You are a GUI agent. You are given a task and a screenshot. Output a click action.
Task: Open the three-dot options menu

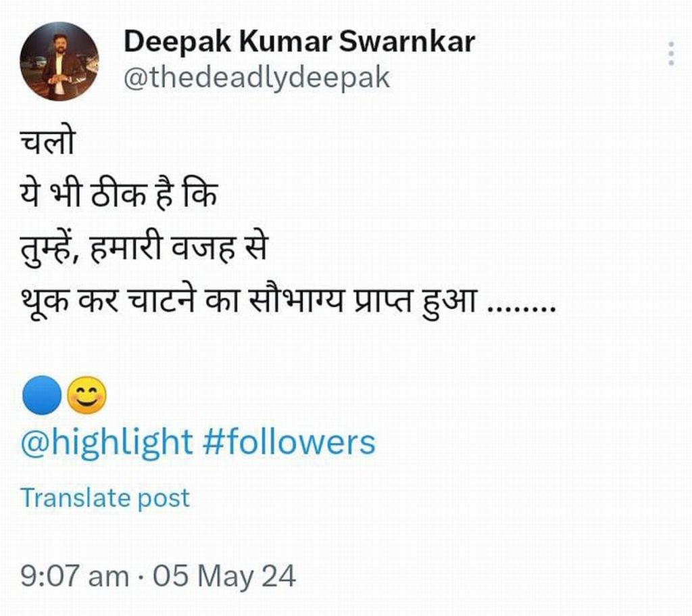click(x=672, y=54)
